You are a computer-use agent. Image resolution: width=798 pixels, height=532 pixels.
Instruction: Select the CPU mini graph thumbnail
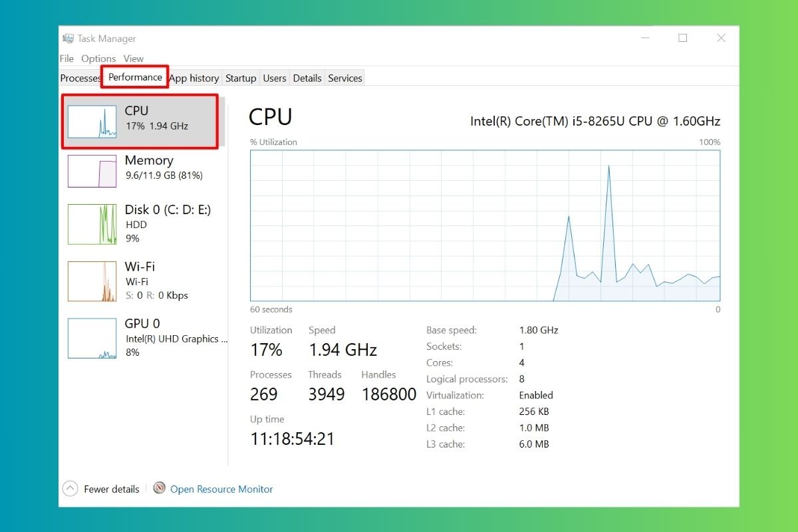(x=92, y=121)
